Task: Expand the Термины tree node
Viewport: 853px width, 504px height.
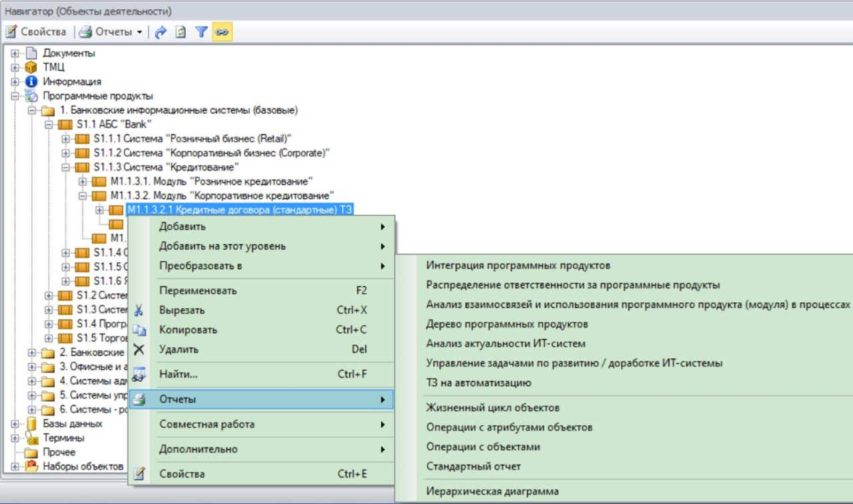Action: tap(15, 438)
